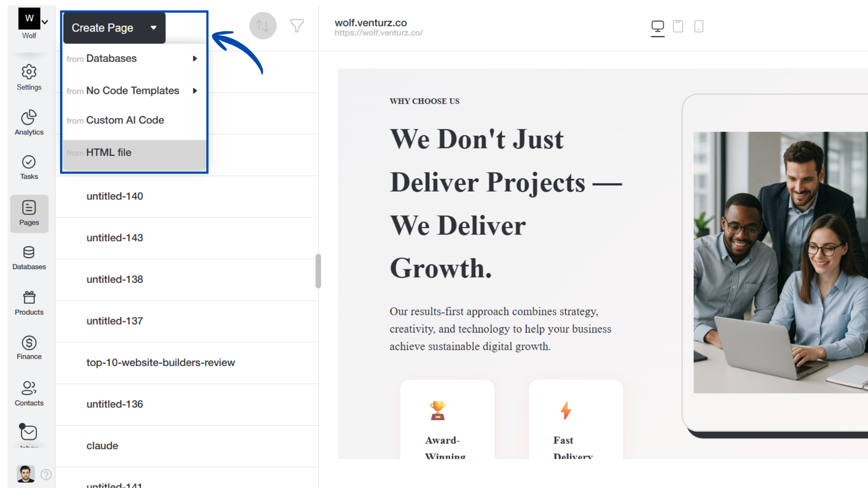Open the top-10-website-builders-review page
The height and width of the screenshot is (488, 868).
(160, 363)
